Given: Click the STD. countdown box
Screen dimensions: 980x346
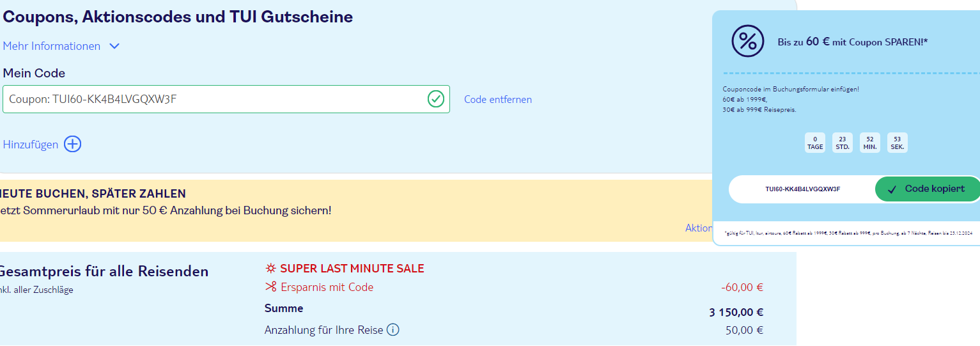Looking at the screenshot, I should click(843, 143).
